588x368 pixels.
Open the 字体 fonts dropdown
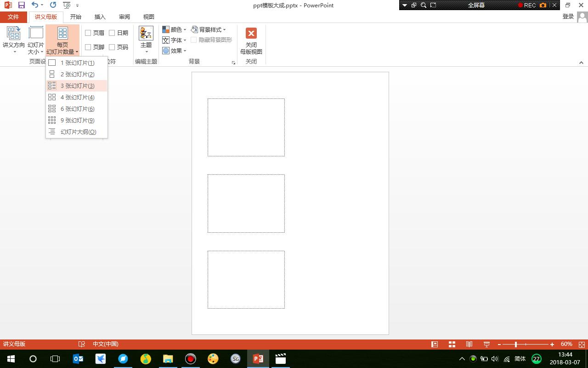click(175, 40)
